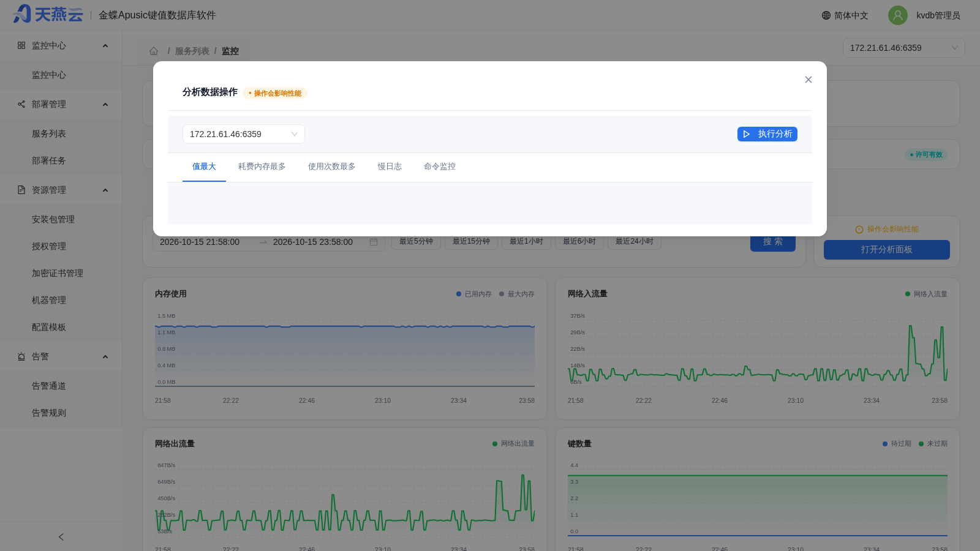Click the 资源管理 document icon
Image resolution: width=980 pixels, height=551 pixels.
pyautogui.click(x=21, y=190)
